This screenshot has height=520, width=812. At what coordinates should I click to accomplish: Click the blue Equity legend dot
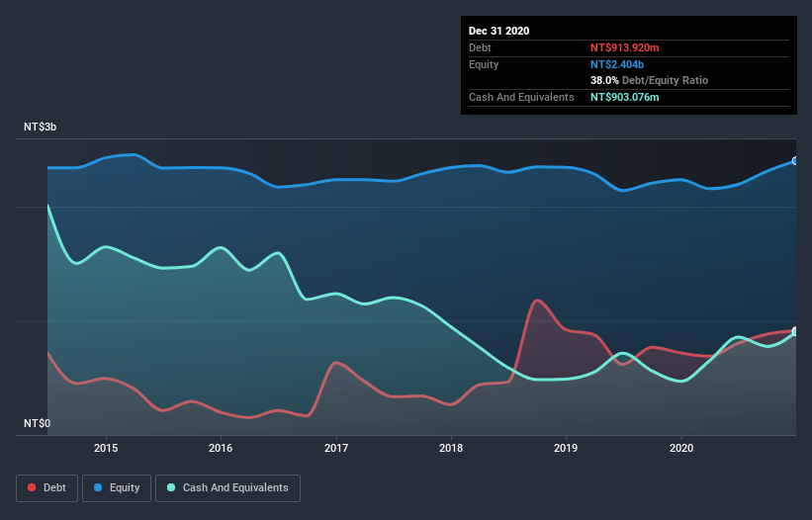pos(98,487)
